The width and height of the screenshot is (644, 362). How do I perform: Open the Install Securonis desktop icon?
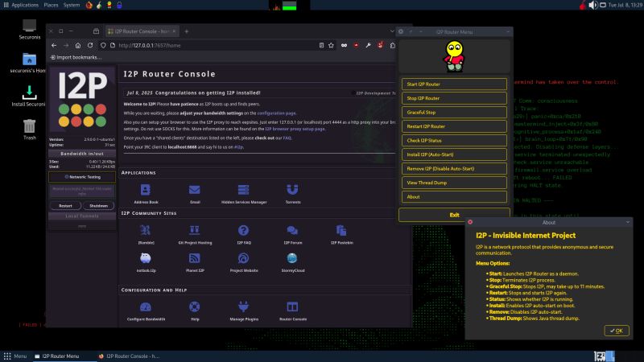(x=29, y=92)
